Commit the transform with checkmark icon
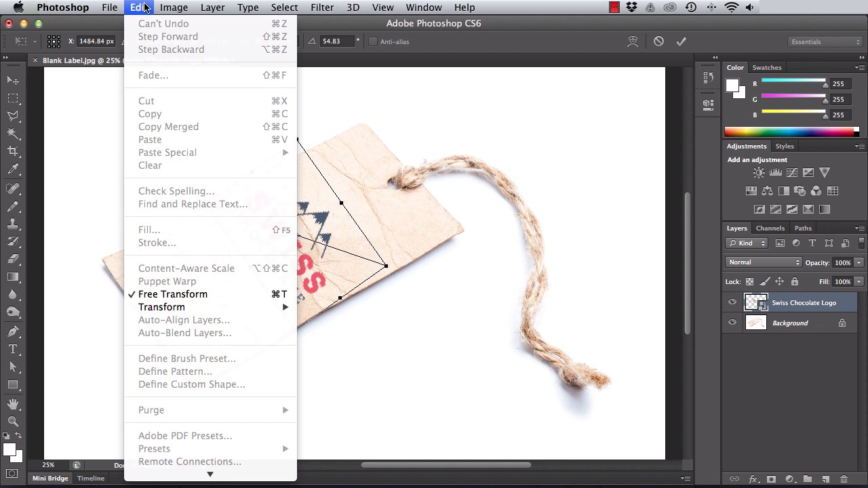 pyautogui.click(x=681, y=41)
